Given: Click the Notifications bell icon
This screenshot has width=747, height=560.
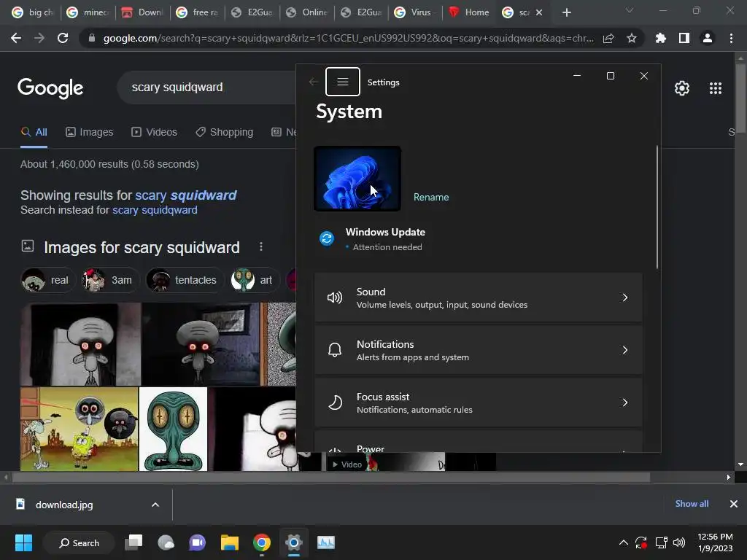Looking at the screenshot, I should point(335,350).
